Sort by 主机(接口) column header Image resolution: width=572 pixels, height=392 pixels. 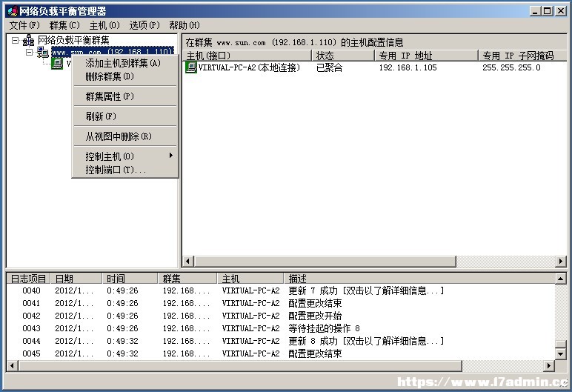tap(247, 56)
